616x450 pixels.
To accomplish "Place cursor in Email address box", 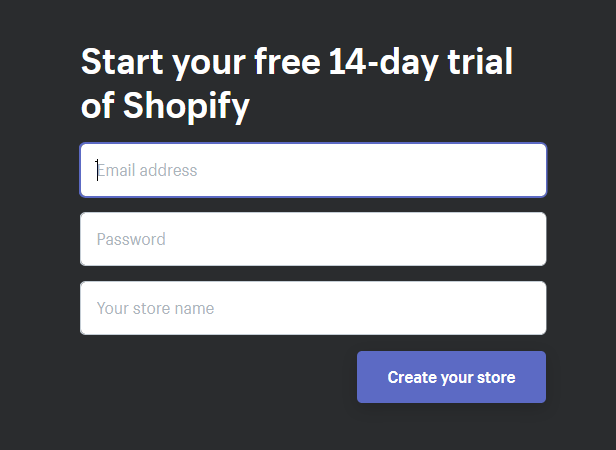I will click(313, 170).
